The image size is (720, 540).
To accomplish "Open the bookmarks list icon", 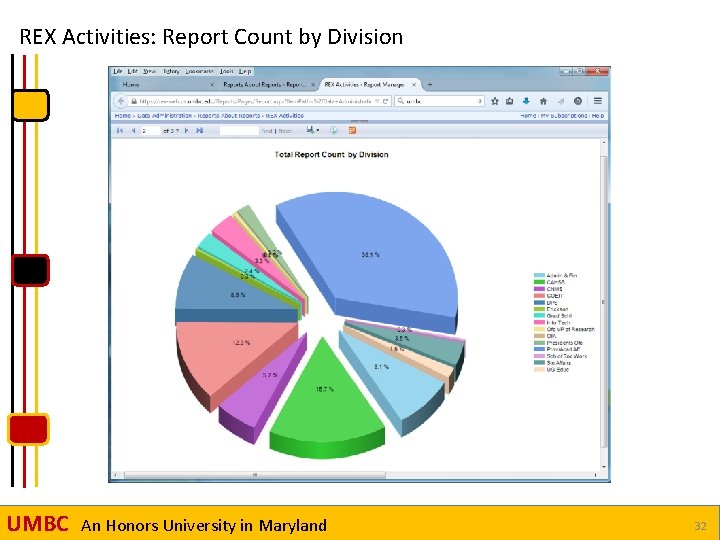I will pyautogui.click(x=510, y=101).
